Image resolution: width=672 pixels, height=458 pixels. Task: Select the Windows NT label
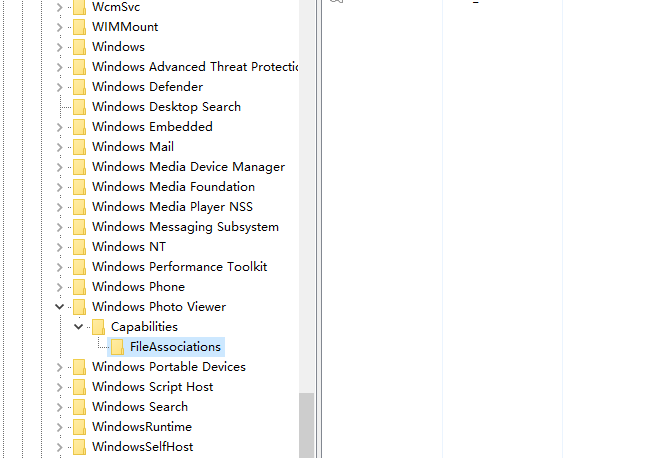coord(129,247)
